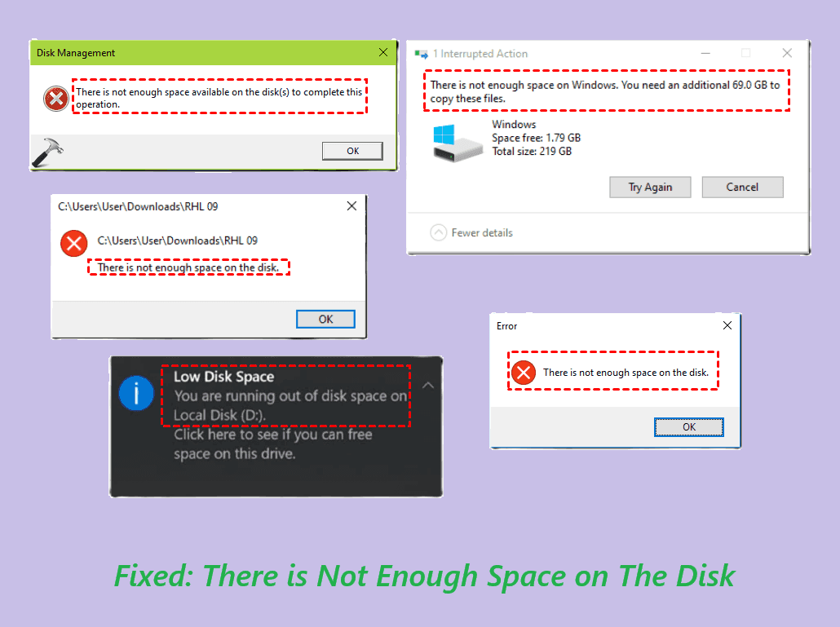Close the Interrupted Action window
Viewport: 840px width, 627px height.
787,53
